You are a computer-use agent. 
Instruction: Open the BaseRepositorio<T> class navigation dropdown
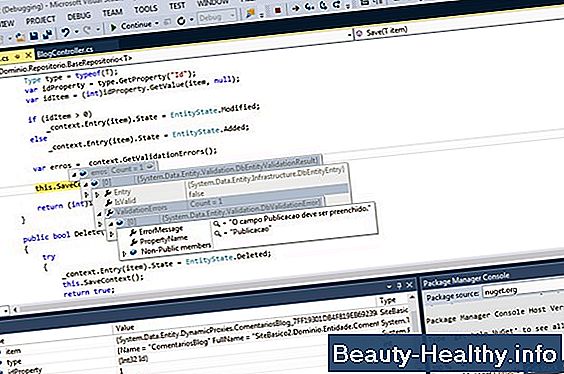(349, 35)
